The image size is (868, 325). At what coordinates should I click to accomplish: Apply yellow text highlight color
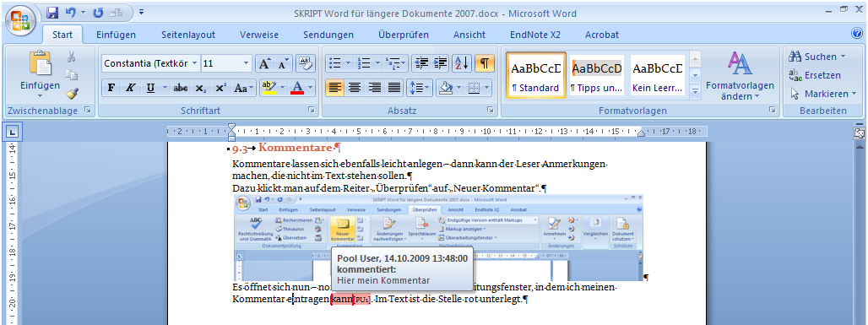269,88
